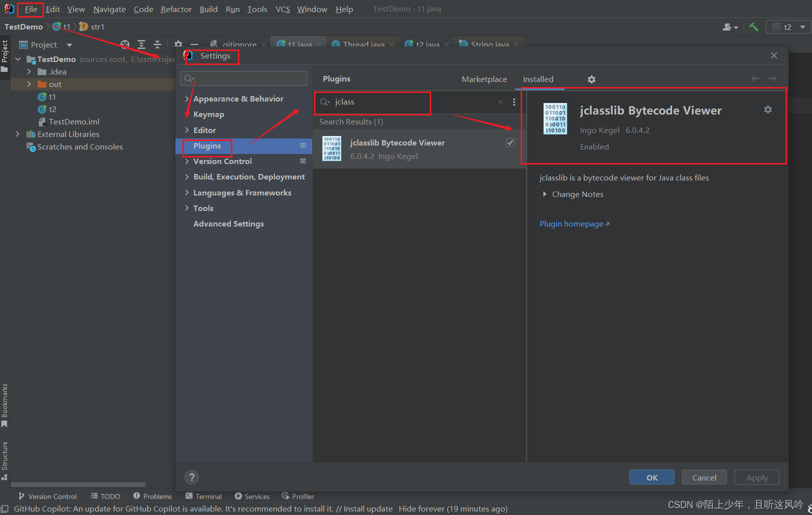
Task: Switch to the Marketplace tab
Action: 484,79
